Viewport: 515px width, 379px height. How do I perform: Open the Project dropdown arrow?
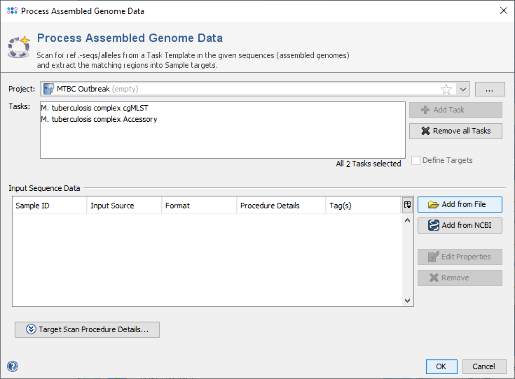tap(463, 89)
